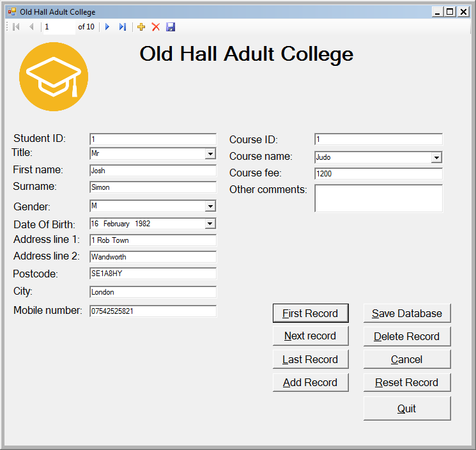Click the 'Date Of Birth:' label
The height and width of the screenshot is (450, 476).
(44, 225)
